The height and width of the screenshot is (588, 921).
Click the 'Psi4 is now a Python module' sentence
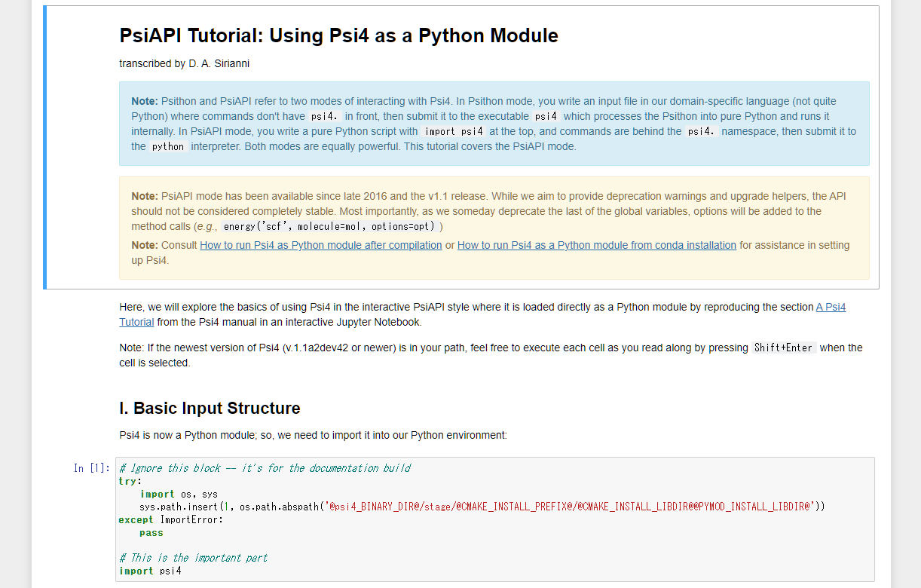pos(313,435)
